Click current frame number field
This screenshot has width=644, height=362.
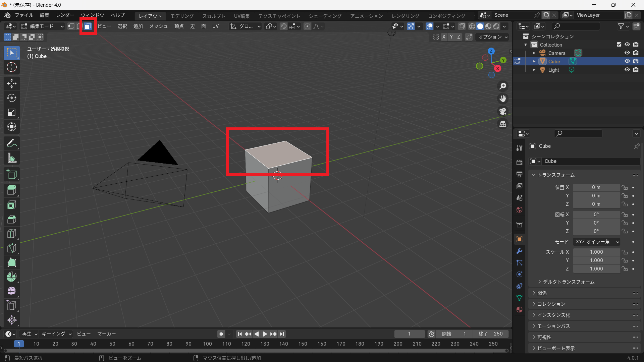tap(410, 334)
